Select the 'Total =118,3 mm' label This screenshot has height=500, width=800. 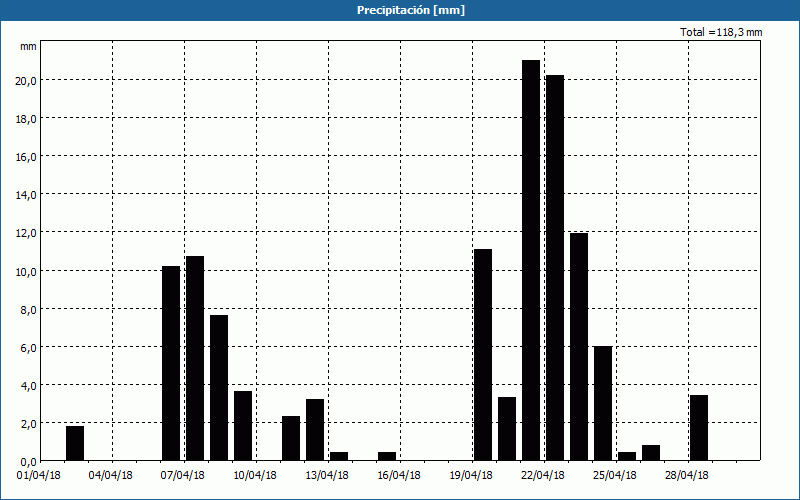click(x=721, y=32)
